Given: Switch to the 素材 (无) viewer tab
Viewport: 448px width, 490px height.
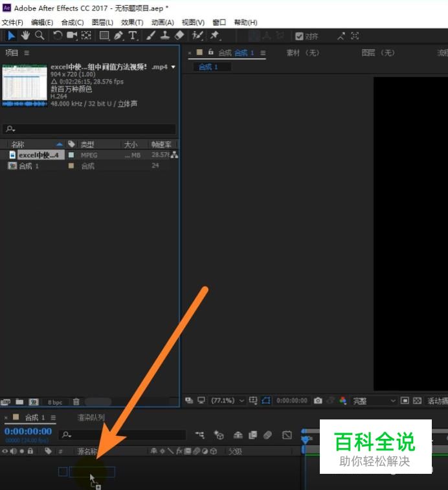Looking at the screenshot, I should point(303,53).
